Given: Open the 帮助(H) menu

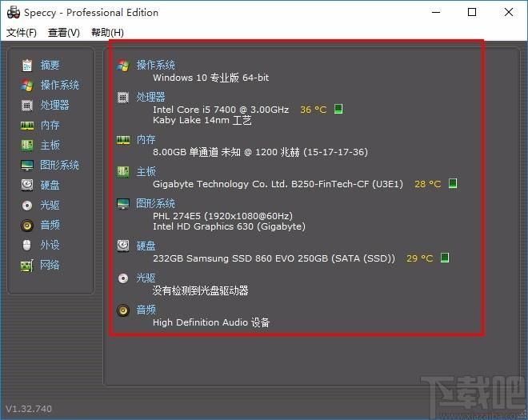Looking at the screenshot, I should pos(107,33).
